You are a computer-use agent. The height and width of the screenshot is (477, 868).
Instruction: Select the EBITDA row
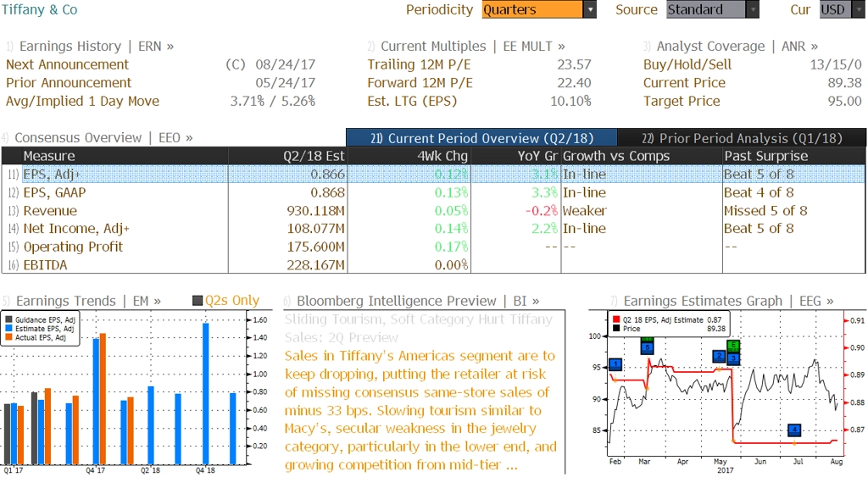pos(433,265)
